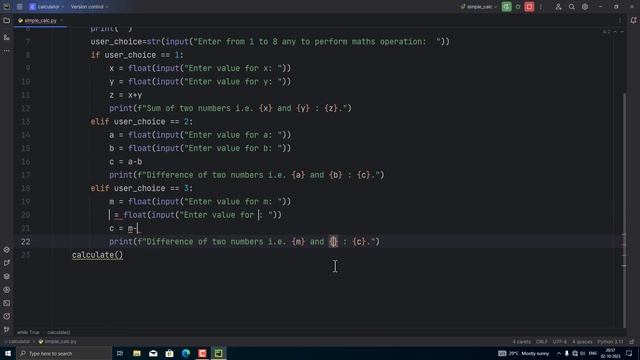Click simple_calc.py in navigation bar path
The width and height of the screenshot is (640, 360).
[58, 342]
